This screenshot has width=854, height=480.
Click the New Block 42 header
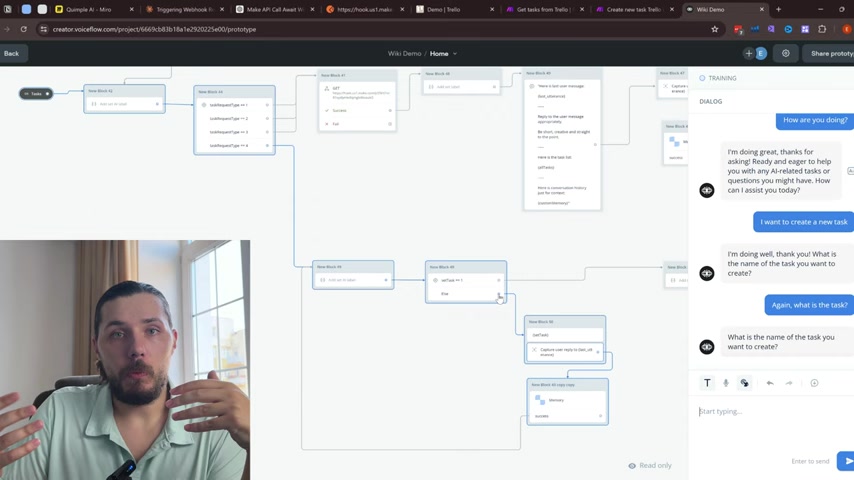[124, 91]
